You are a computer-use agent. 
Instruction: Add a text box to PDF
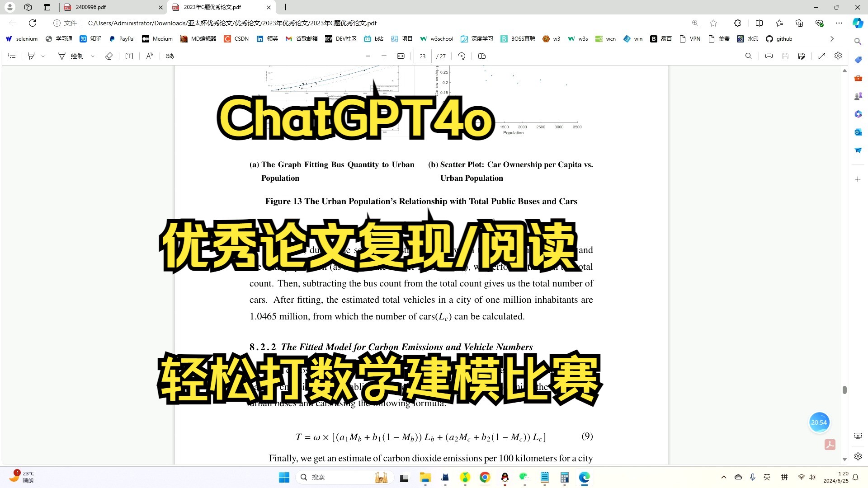pos(129,56)
